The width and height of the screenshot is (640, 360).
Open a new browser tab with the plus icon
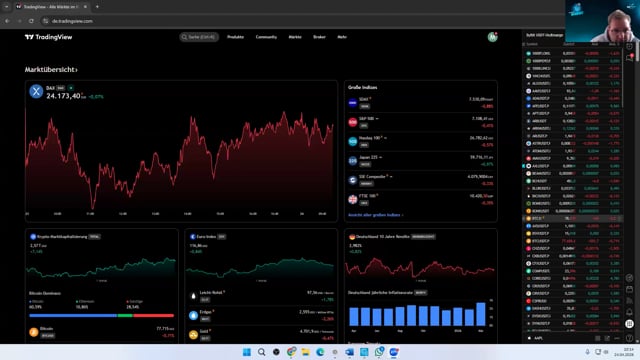pos(97,7)
